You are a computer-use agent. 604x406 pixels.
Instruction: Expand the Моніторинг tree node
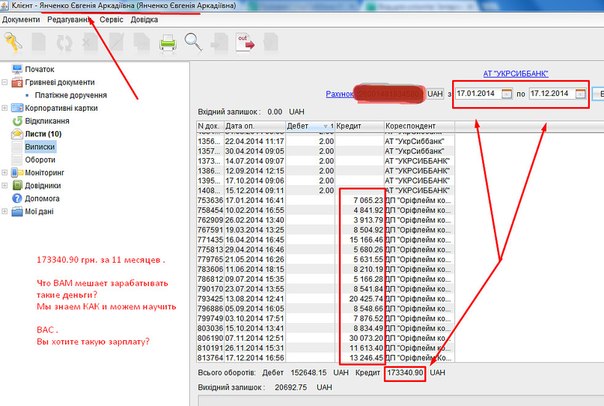6,172
